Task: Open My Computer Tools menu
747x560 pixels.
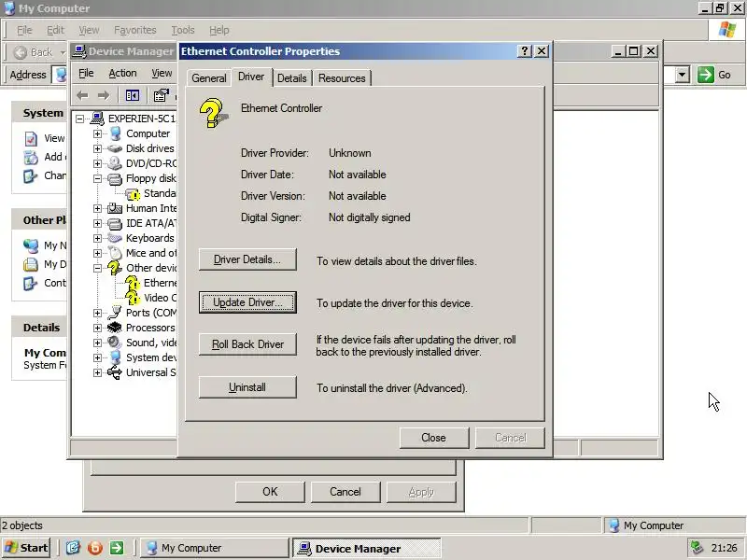Action: (183, 30)
